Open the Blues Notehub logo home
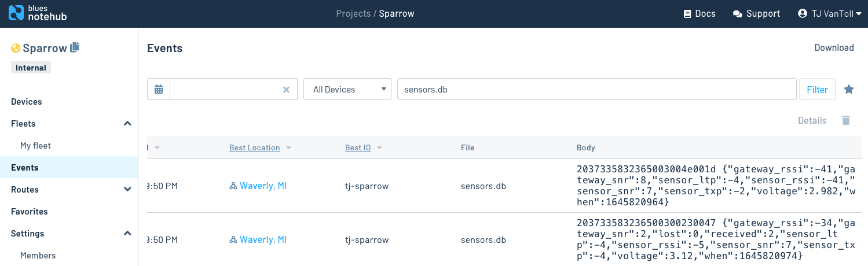 [x=38, y=13]
